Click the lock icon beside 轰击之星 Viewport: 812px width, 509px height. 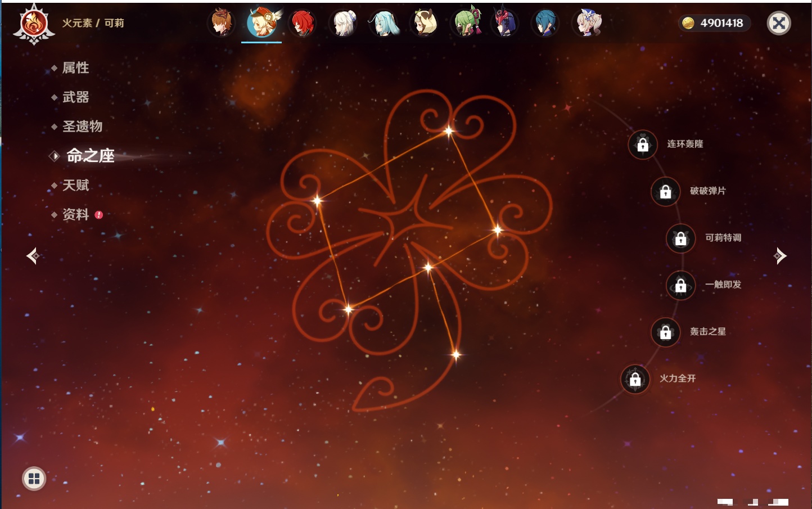click(665, 332)
